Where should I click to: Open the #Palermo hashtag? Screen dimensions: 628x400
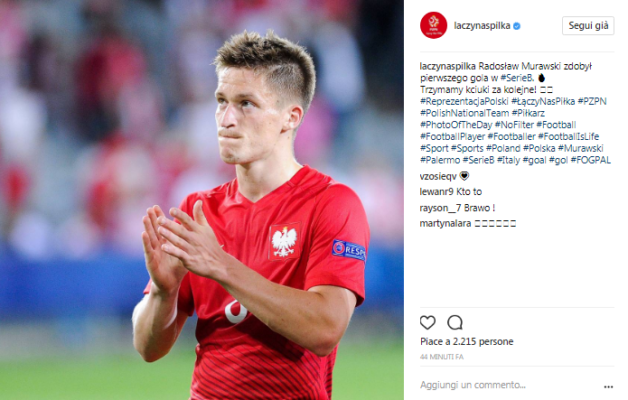click(x=440, y=160)
